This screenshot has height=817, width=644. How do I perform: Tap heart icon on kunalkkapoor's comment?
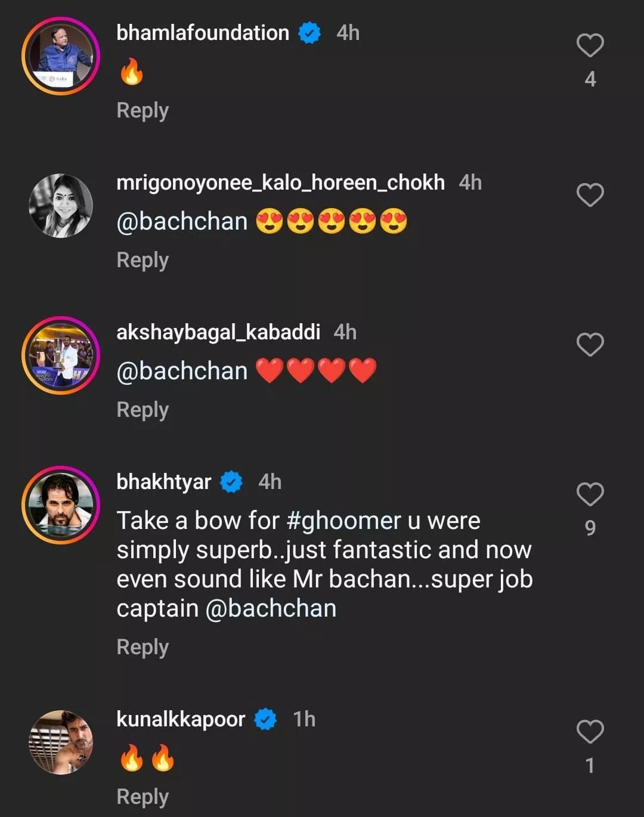coord(590,732)
